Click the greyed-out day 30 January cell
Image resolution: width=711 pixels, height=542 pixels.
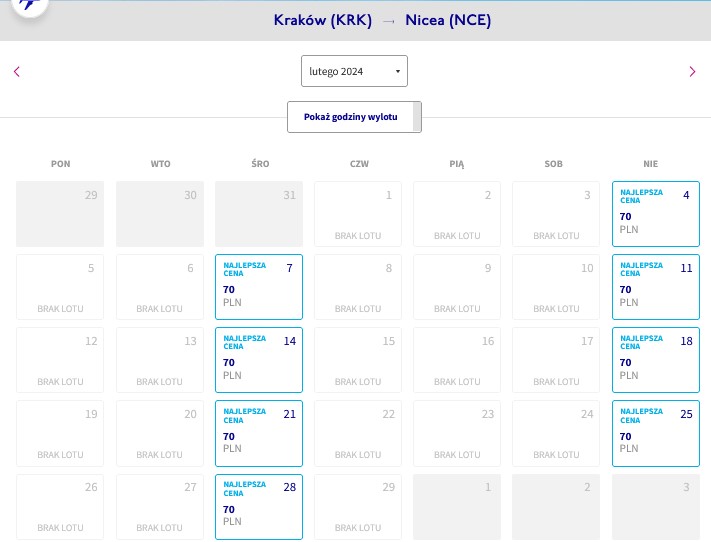point(160,214)
